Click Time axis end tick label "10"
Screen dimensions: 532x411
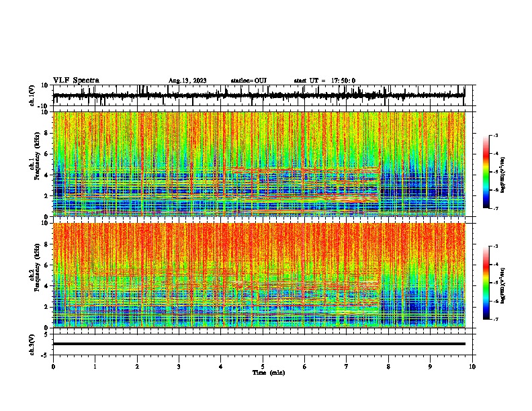[472, 367]
